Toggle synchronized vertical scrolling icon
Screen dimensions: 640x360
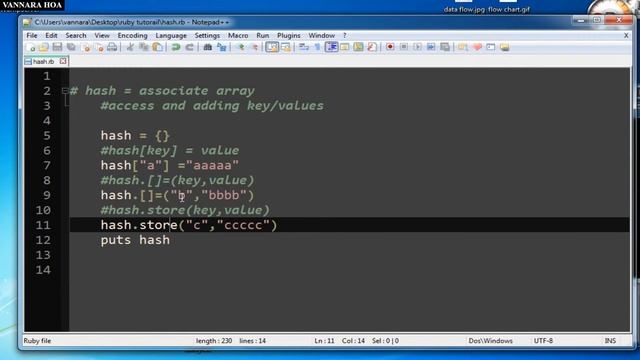(272, 47)
